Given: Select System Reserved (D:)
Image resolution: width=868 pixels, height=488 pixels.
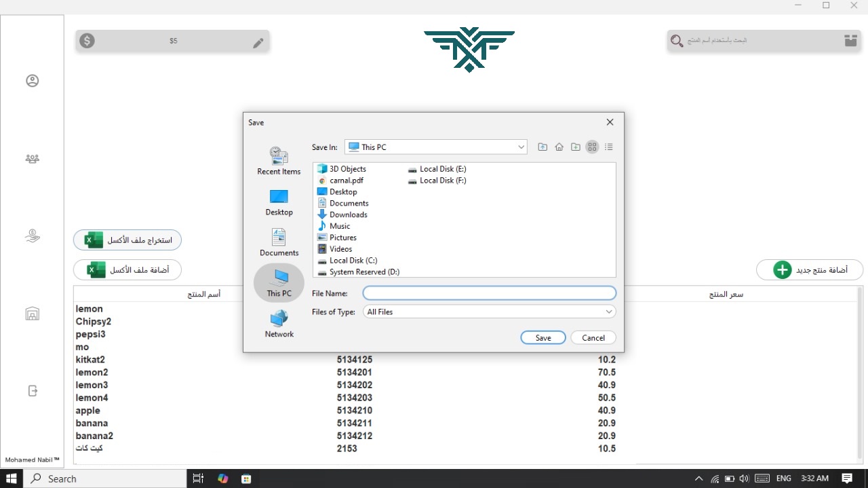Looking at the screenshot, I should coord(358,272).
